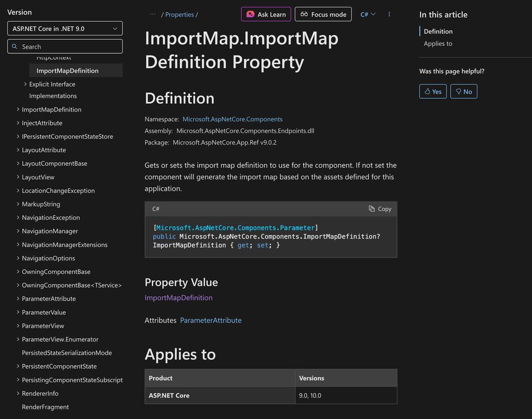Click the Versions column header
Screen dimensions: 532x419
pos(346,378)
